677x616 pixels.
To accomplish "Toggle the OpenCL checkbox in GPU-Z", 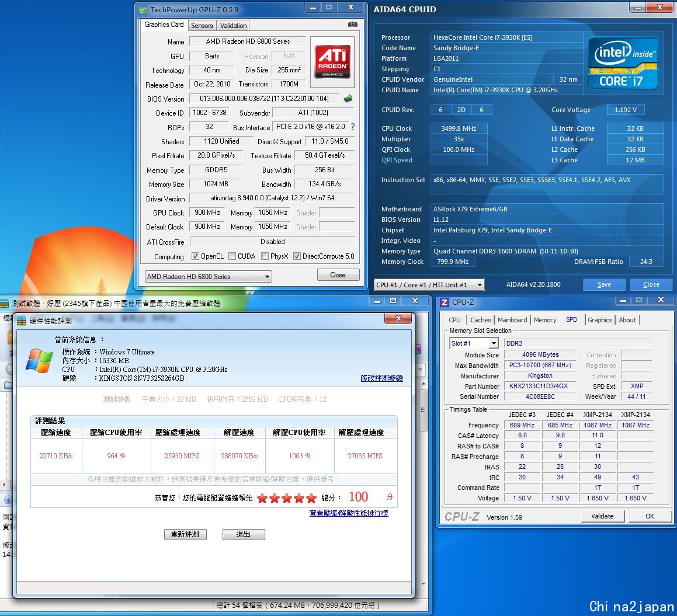I will 195,256.
